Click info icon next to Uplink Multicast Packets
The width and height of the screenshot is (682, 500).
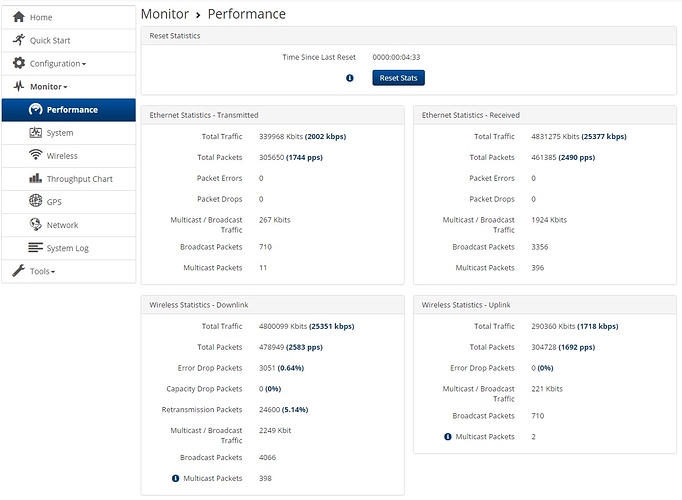tap(448, 437)
